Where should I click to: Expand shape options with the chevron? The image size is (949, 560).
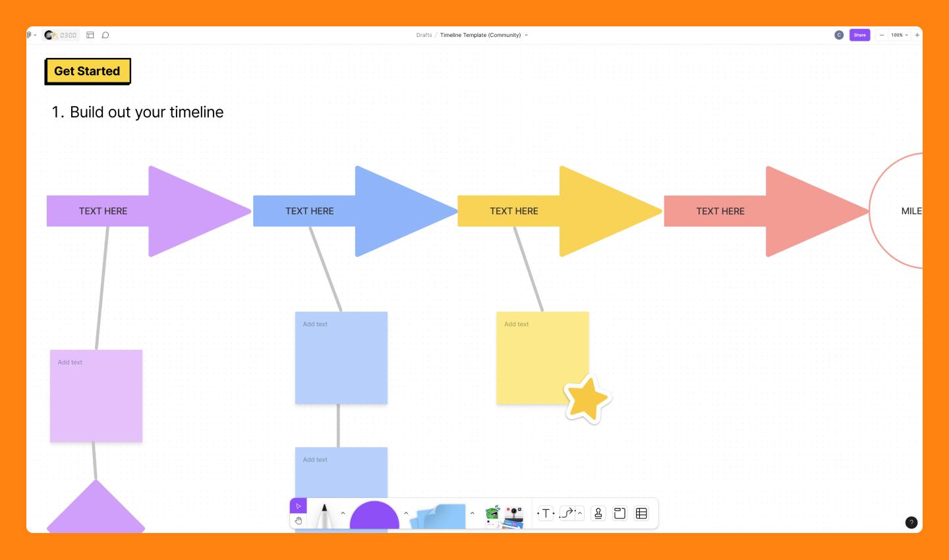coord(406,513)
